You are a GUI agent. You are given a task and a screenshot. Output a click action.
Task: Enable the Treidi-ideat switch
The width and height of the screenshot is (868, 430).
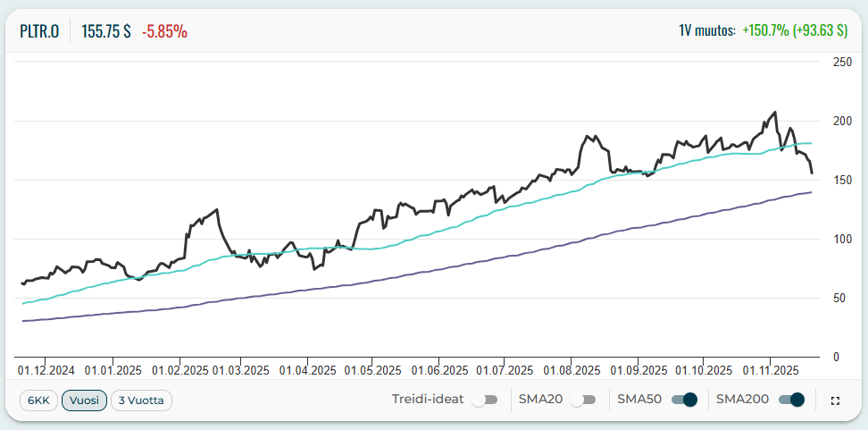click(x=485, y=400)
